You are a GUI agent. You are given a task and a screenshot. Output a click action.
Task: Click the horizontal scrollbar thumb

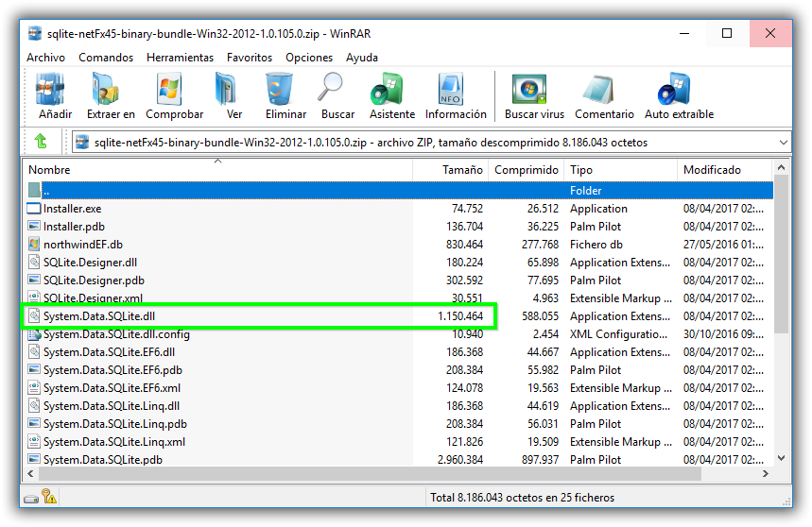tap(370, 473)
